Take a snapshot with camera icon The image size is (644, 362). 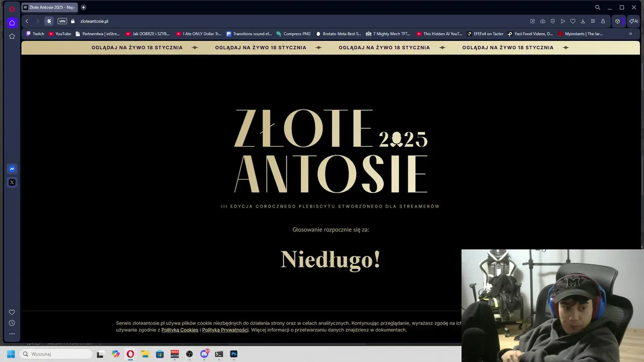pyautogui.click(x=543, y=21)
